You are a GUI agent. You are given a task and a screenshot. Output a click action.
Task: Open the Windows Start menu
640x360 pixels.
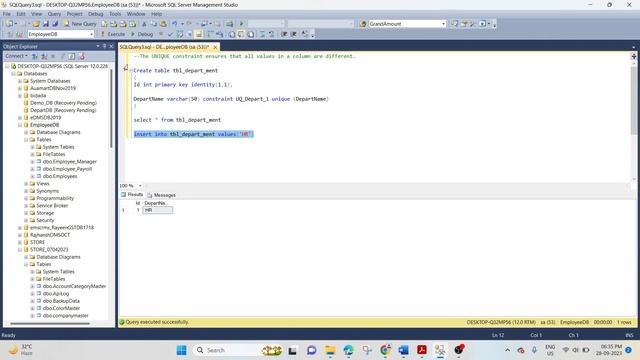point(182,350)
